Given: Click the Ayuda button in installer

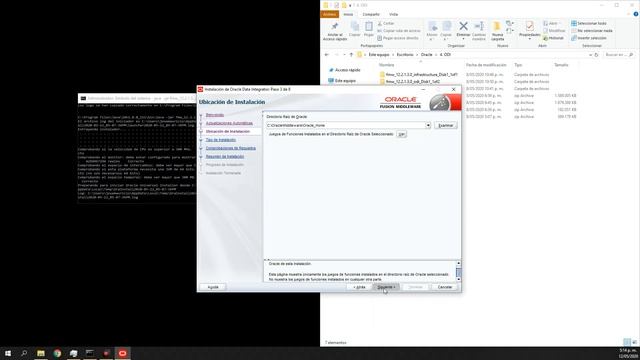Looking at the screenshot, I should [213, 287].
